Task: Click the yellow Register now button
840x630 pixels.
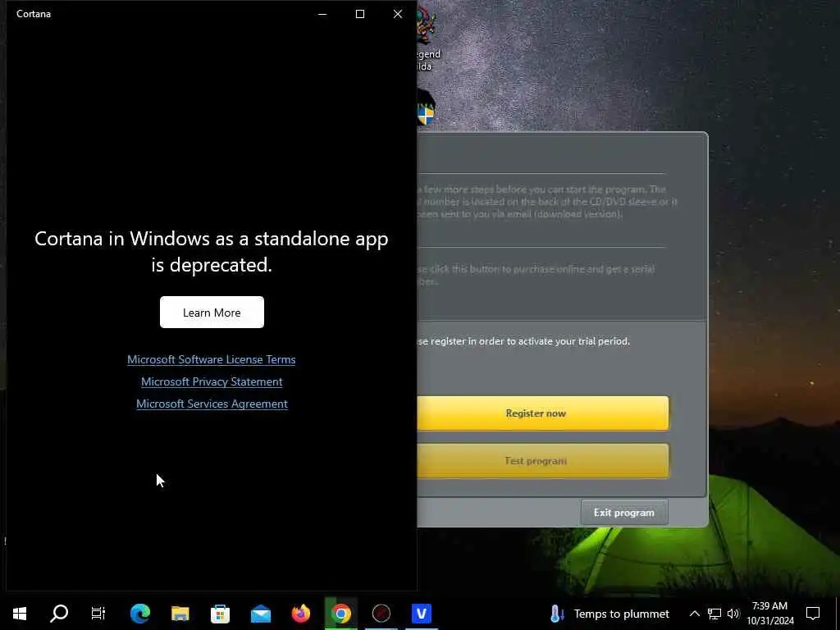Action: pyautogui.click(x=543, y=413)
